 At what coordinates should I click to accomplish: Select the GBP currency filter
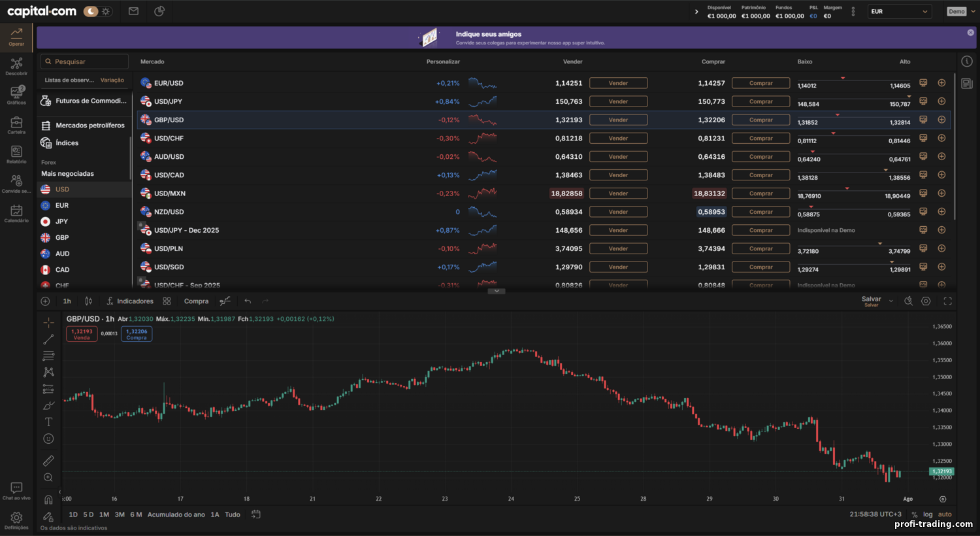62,237
